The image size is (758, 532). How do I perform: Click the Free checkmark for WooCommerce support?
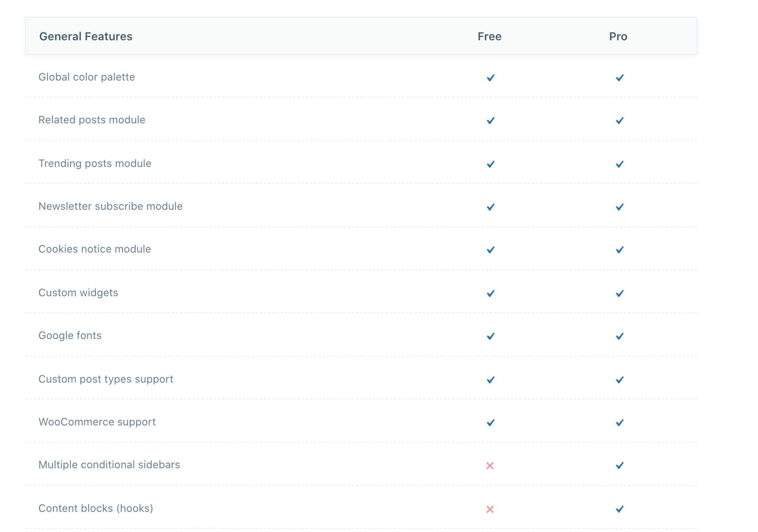pyautogui.click(x=490, y=422)
